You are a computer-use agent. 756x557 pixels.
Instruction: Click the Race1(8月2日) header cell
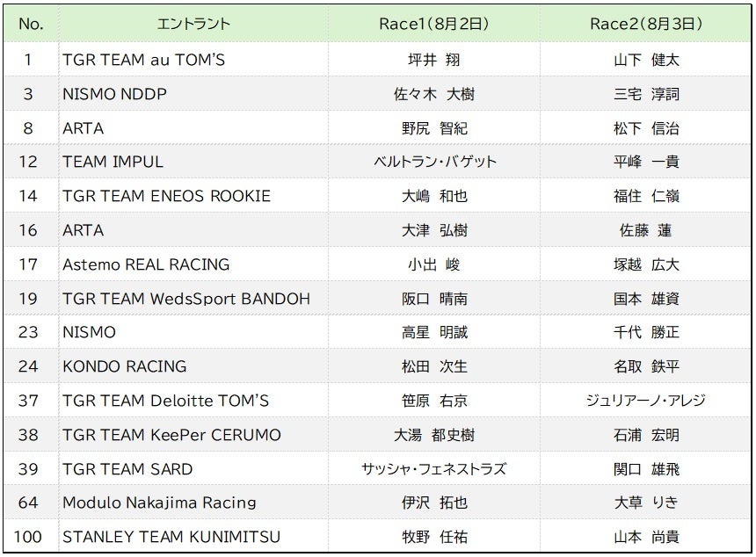coord(434,24)
